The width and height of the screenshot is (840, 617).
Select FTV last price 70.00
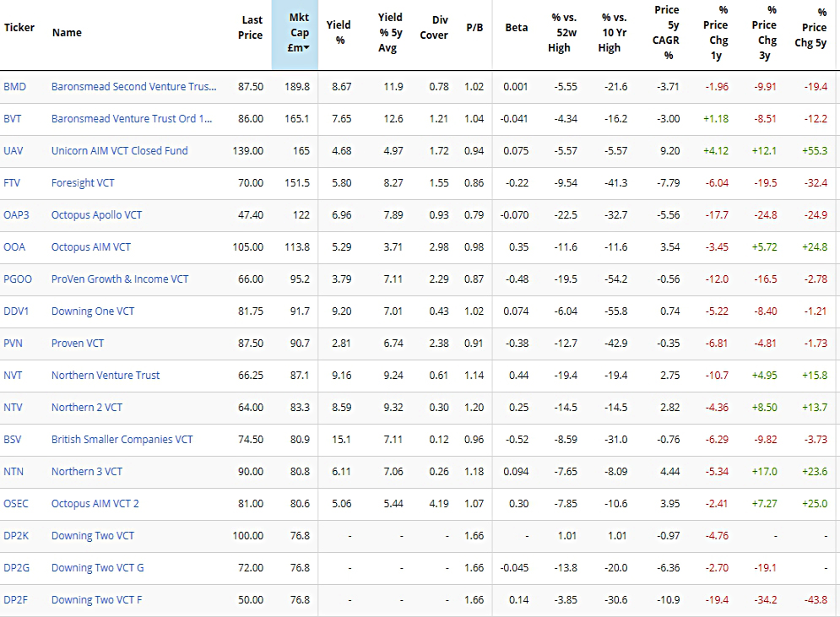[x=251, y=183]
